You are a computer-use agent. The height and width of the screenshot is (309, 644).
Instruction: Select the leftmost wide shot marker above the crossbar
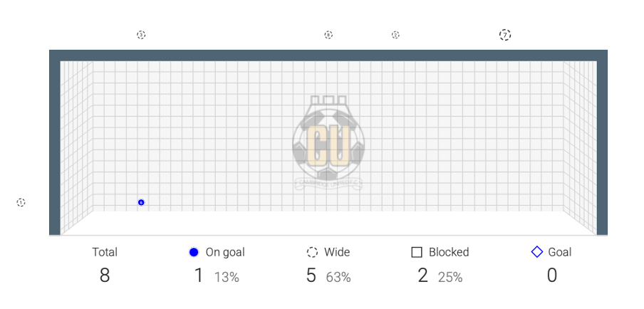(x=141, y=35)
